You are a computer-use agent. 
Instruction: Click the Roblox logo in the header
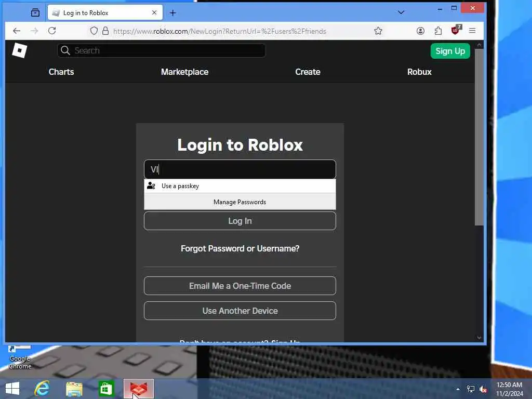click(x=19, y=50)
